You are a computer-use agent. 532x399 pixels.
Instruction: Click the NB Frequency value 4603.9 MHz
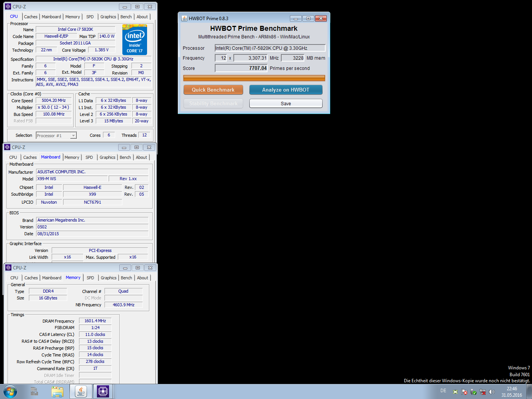click(123, 305)
